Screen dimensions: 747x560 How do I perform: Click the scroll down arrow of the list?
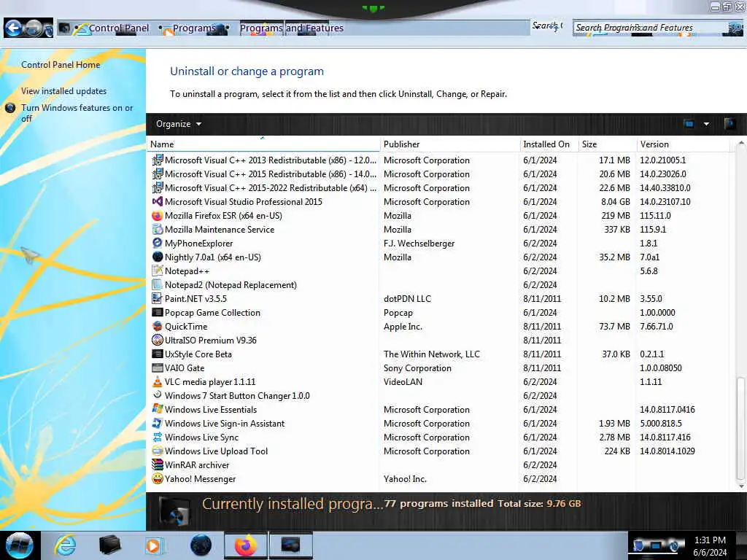740,486
